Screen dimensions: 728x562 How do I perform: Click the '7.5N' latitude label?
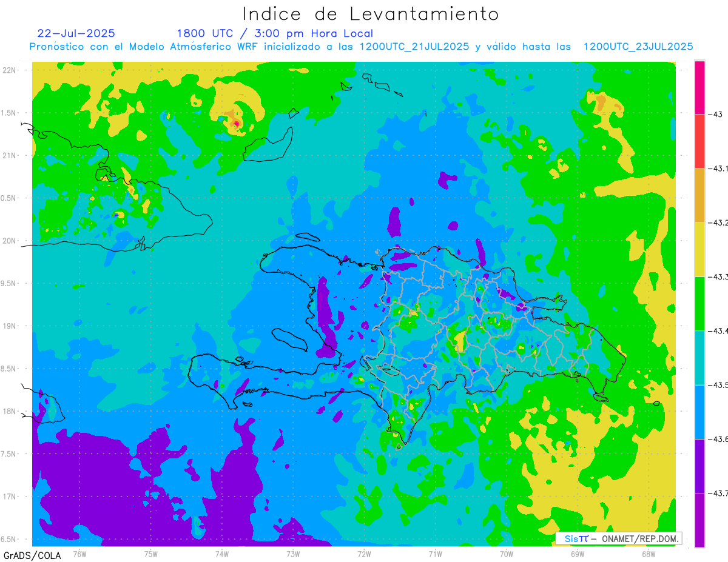(x=8, y=454)
